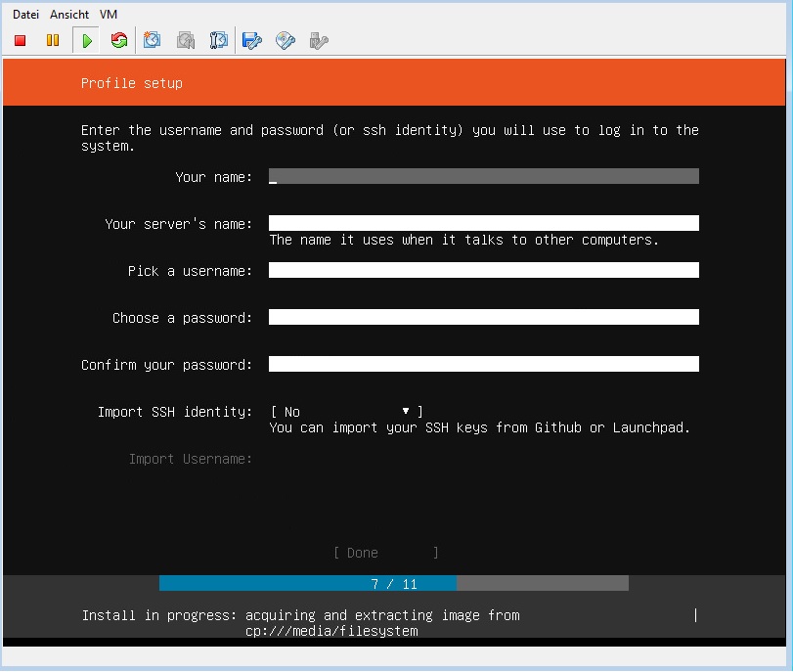The image size is (793, 672).
Task: Click the red Stop VM icon
Action: pos(21,40)
